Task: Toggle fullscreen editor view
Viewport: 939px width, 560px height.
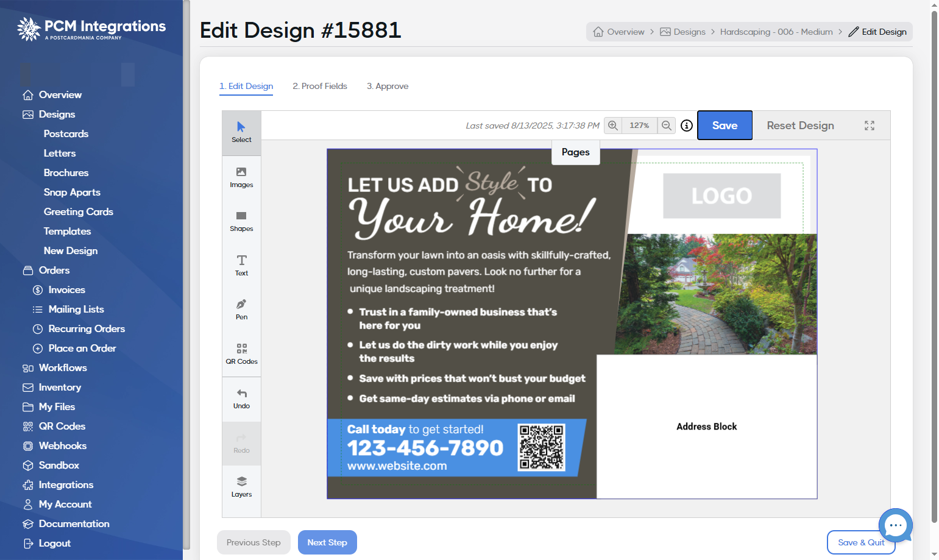Action: pyautogui.click(x=870, y=126)
